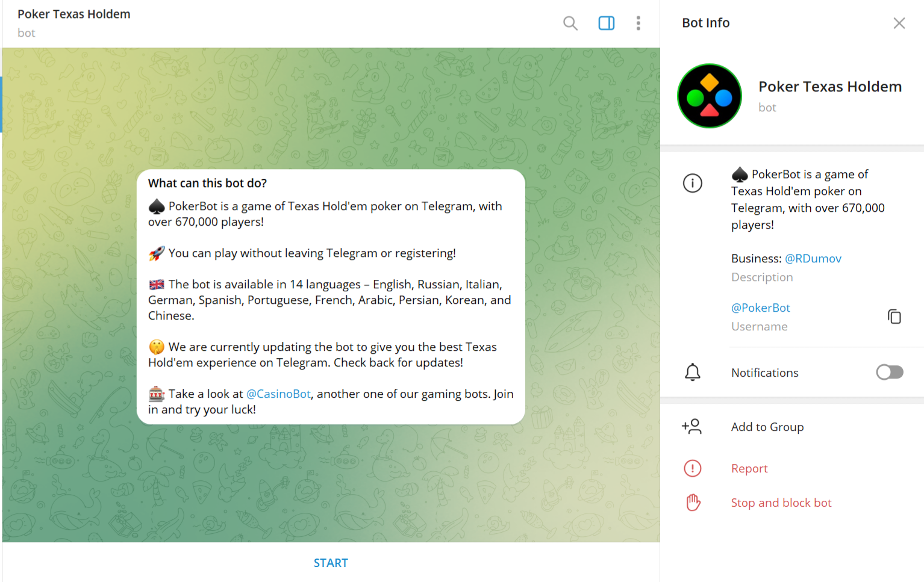The image size is (924, 582).
Task: Click the "What can this bot do?" heading
Action: [x=207, y=183]
